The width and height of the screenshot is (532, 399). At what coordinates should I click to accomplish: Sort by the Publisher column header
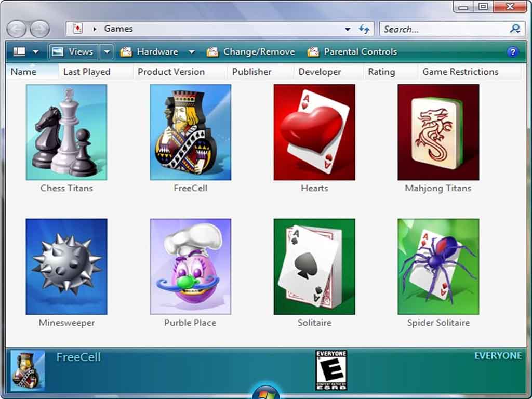(251, 72)
